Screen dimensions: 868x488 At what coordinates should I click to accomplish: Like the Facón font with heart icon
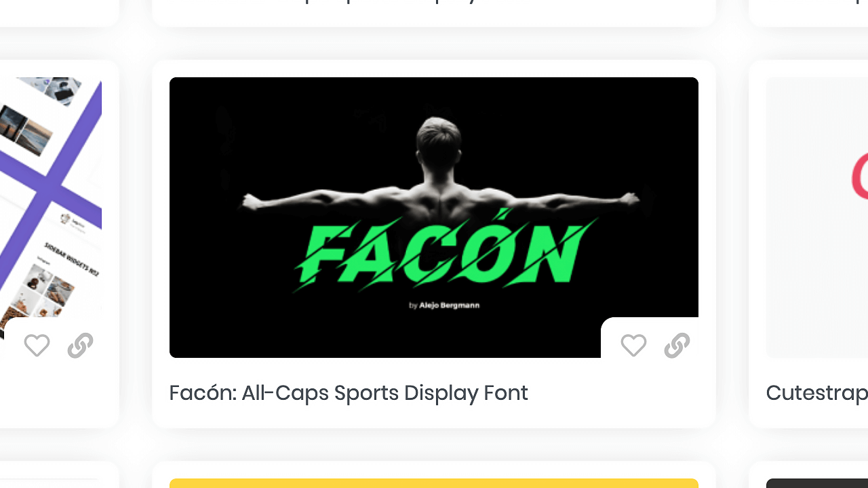(633, 346)
